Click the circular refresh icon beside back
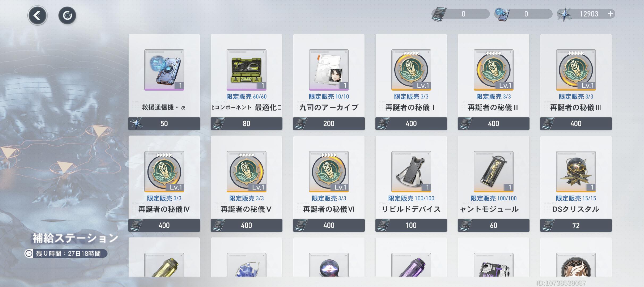Viewport: 644px width, 287px height. click(x=67, y=16)
